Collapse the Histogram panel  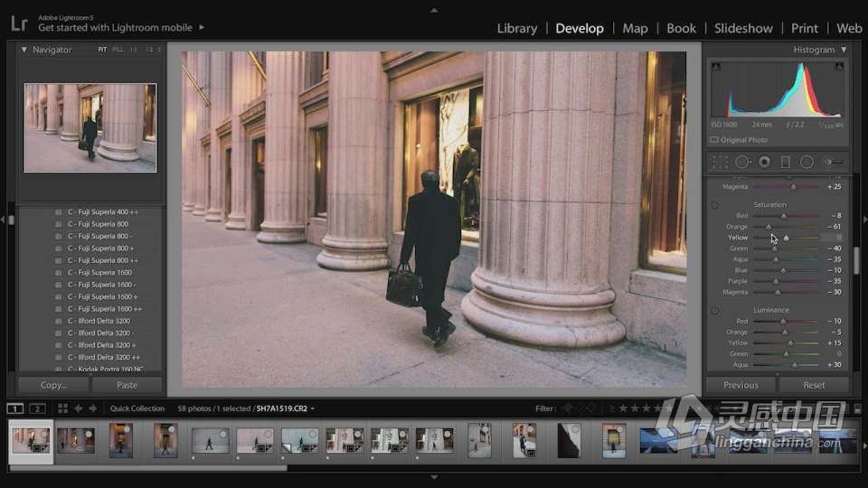click(844, 50)
